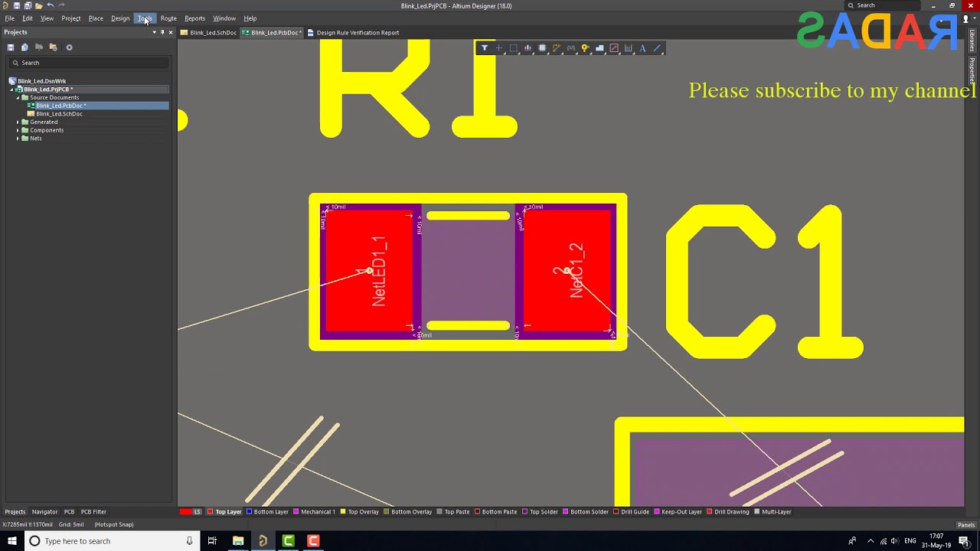Click the Save All icon in title bar
Screen dimensions: 980x551
click(28, 5)
